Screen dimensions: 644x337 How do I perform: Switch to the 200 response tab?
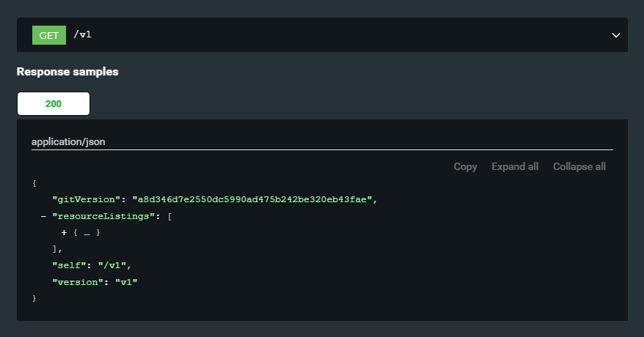pyautogui.click(x=54, y=104)
